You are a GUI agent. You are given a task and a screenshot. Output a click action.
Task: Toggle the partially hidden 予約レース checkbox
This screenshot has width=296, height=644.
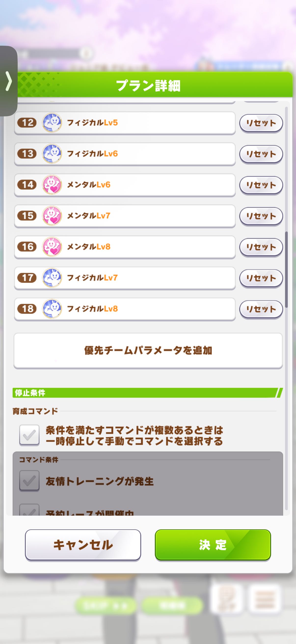29,510
